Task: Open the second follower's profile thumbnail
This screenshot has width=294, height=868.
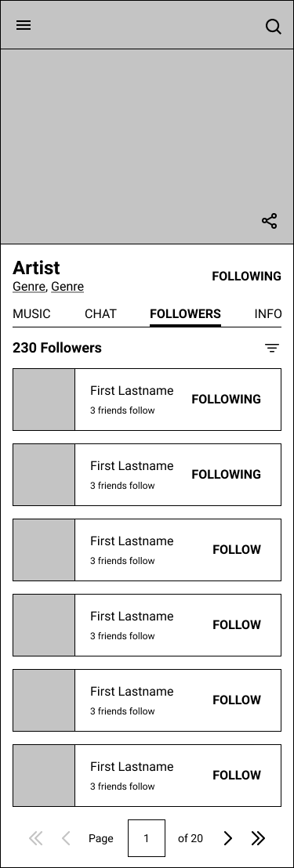Action: point(44,475)
